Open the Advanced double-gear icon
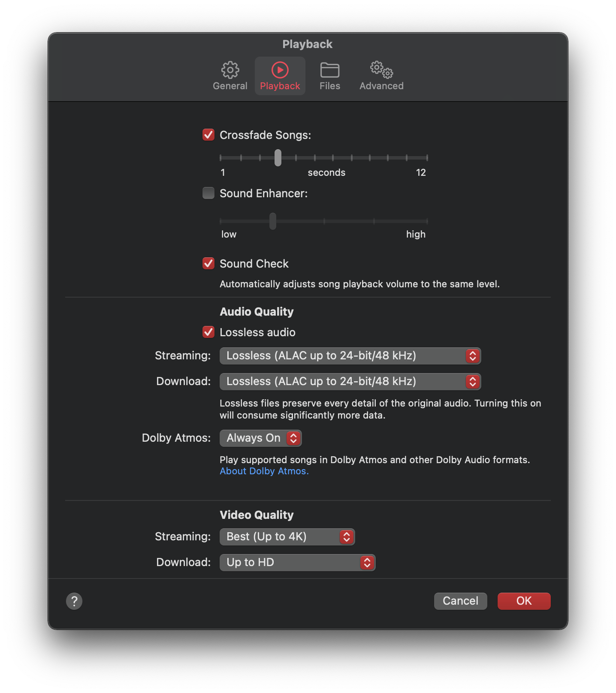Screen dimensions: 616x693 pyautogui.click(x=382, y=69)
